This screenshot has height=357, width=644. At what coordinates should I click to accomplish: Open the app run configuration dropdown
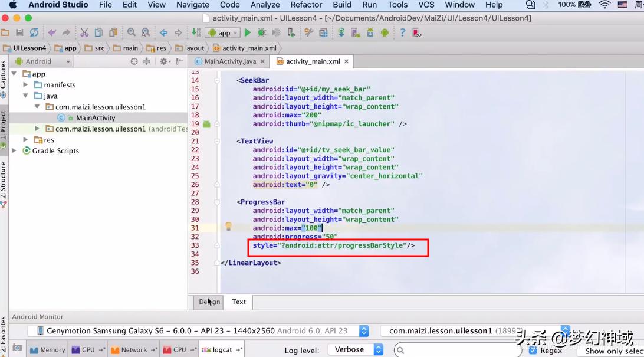224,33
